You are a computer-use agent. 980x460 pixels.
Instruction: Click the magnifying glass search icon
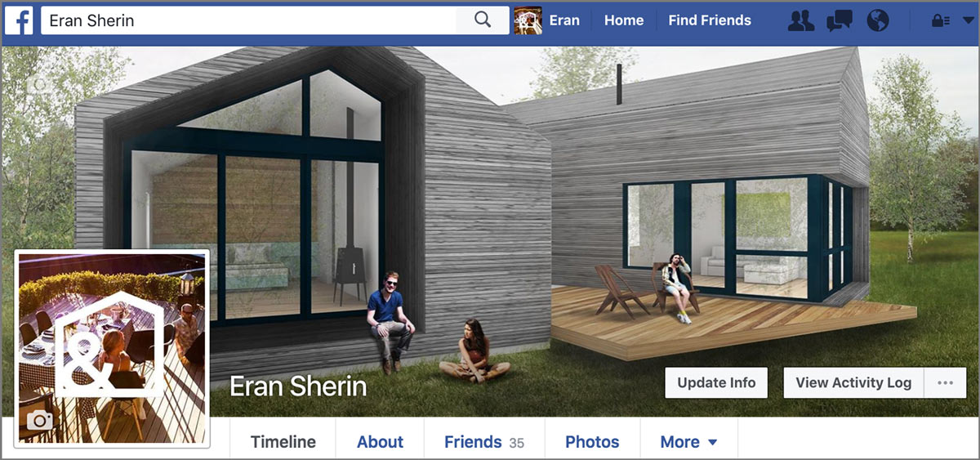(x=483, y=20)
